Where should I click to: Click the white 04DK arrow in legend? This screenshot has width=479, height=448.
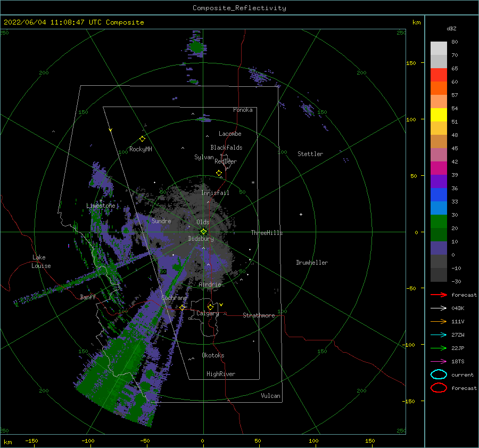(x=439, y=308)
